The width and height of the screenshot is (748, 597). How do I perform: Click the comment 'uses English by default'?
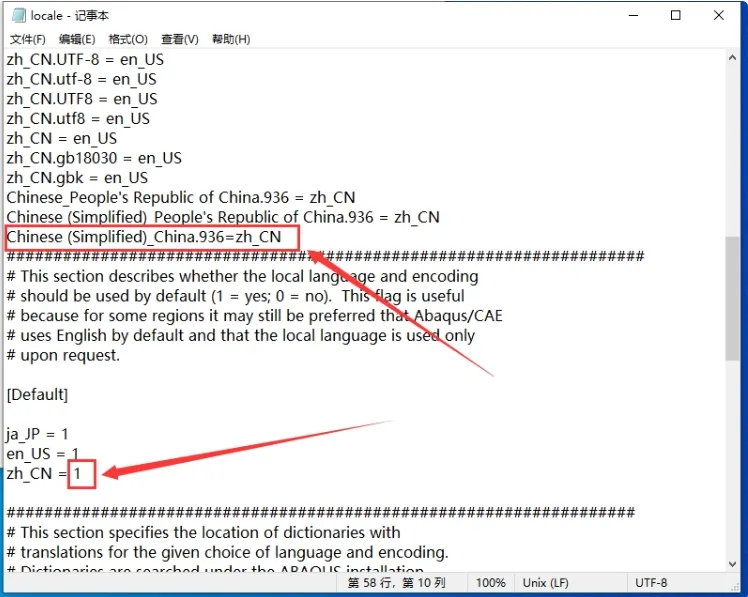[x=240, y=335]
